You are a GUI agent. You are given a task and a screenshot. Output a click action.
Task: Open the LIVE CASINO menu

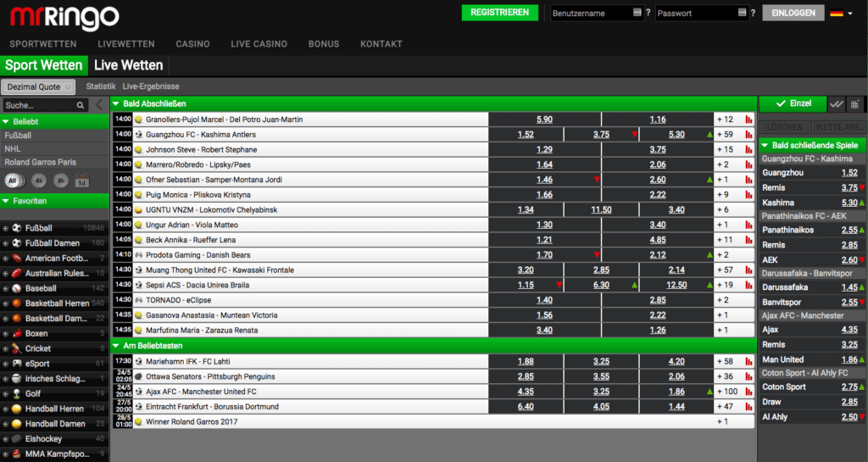coord(259,44)
